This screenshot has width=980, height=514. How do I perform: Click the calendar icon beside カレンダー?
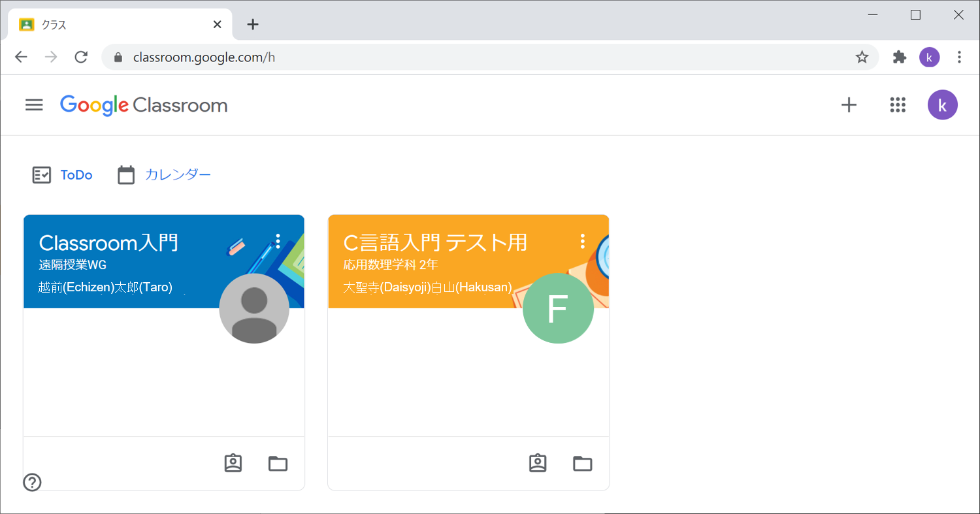(126, 175)
